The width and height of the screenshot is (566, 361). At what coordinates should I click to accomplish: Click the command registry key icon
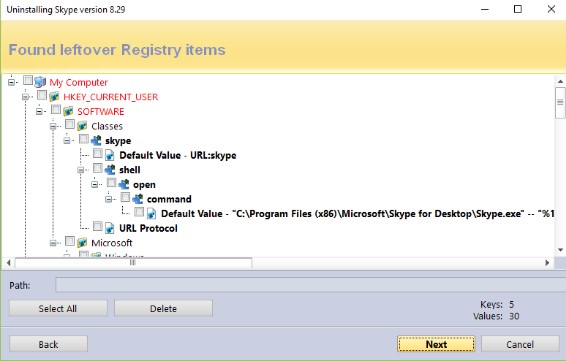point(138,199)
